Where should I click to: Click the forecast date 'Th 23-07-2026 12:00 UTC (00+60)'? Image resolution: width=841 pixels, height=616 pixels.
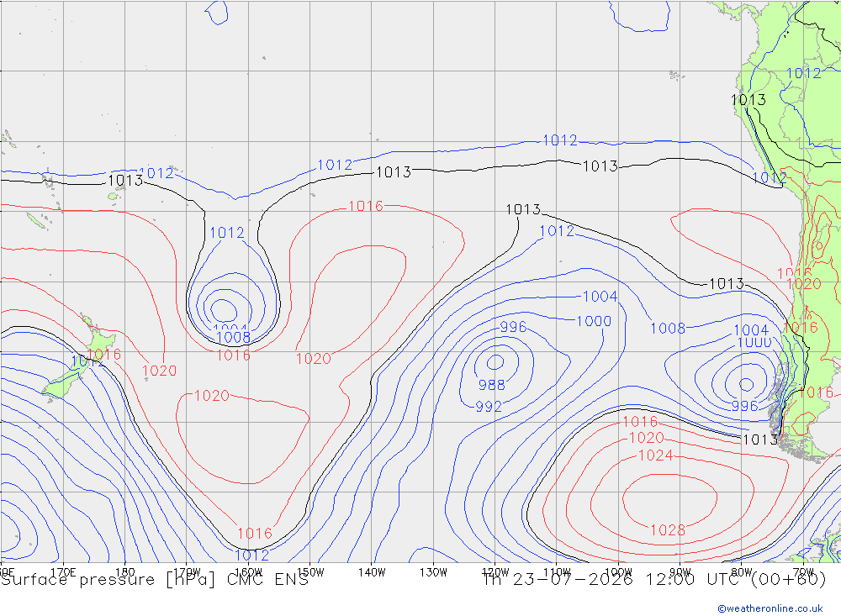click(x=654, y=580)
